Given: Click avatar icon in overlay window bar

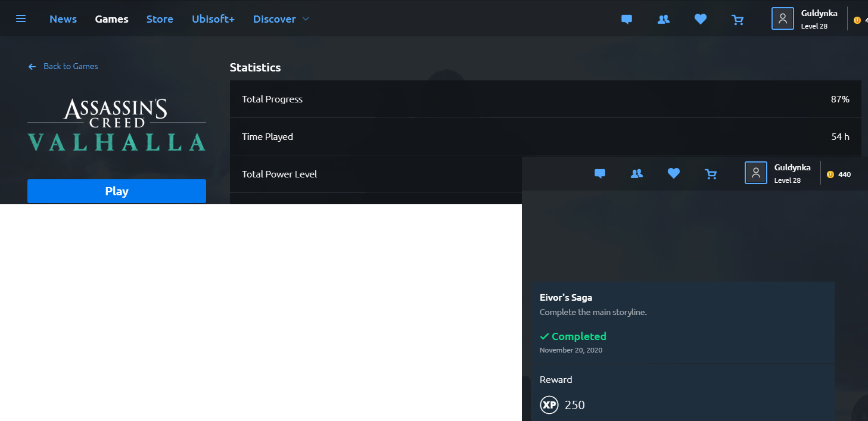Looking at the screenshot, I should point(756,173).
